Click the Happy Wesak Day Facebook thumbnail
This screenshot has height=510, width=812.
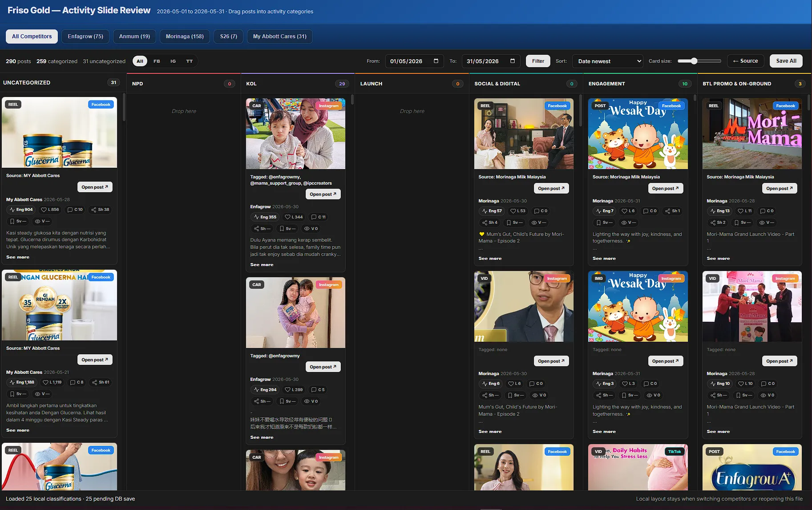(x=638, y=134)
